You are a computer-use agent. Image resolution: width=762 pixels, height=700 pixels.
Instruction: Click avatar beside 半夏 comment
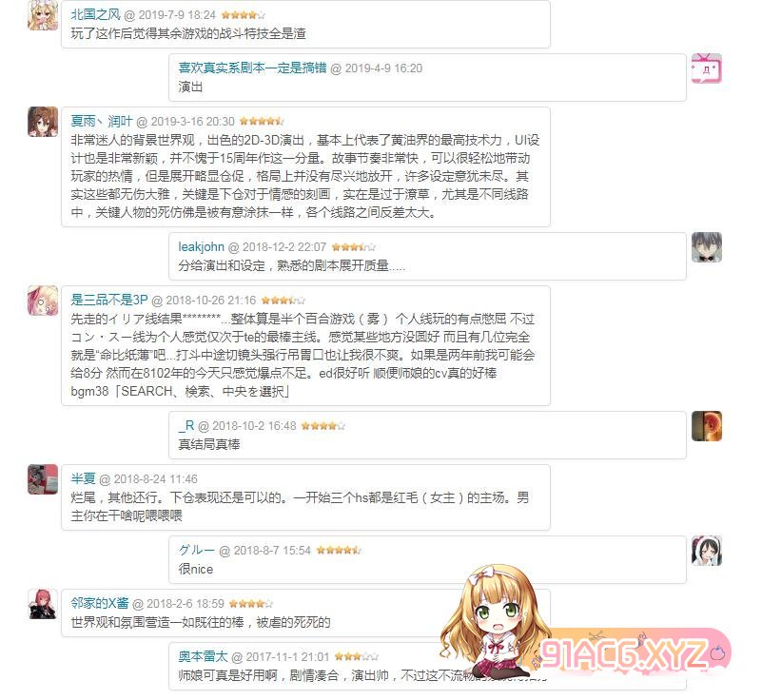pos(43,479)
